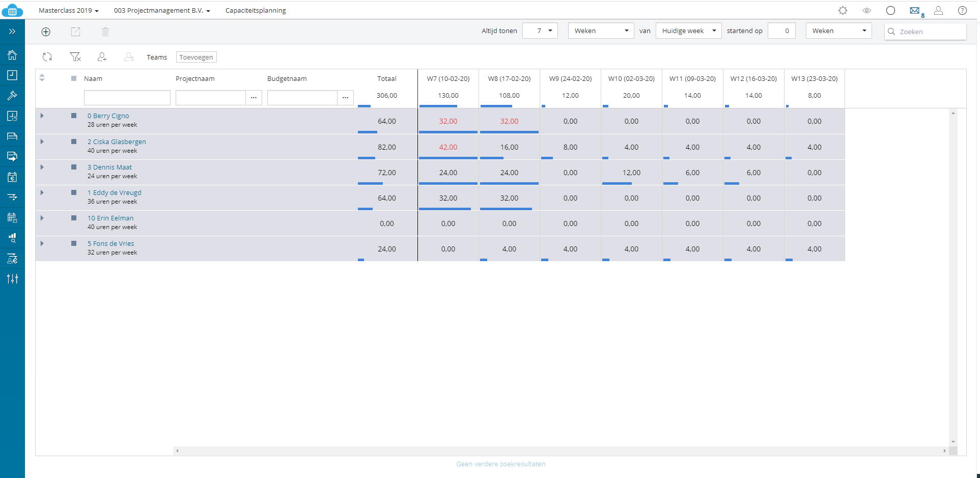Click the refresh icon
The width and height of the screenshot is (980, 478).
pos(47,57)
